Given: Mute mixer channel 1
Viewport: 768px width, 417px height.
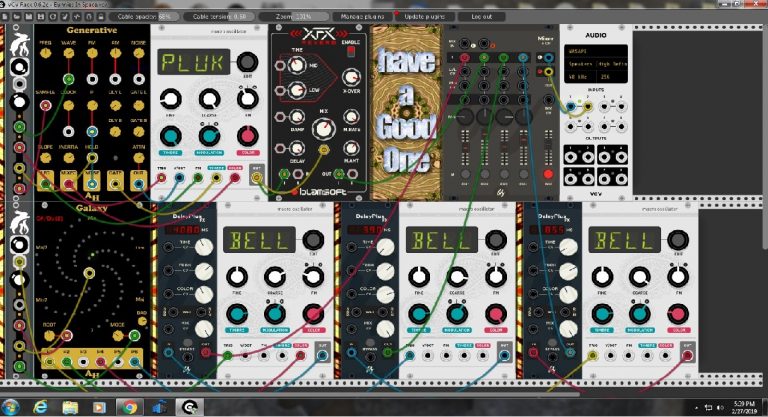Looking at the screenshot, I should [x=465, y=174].
